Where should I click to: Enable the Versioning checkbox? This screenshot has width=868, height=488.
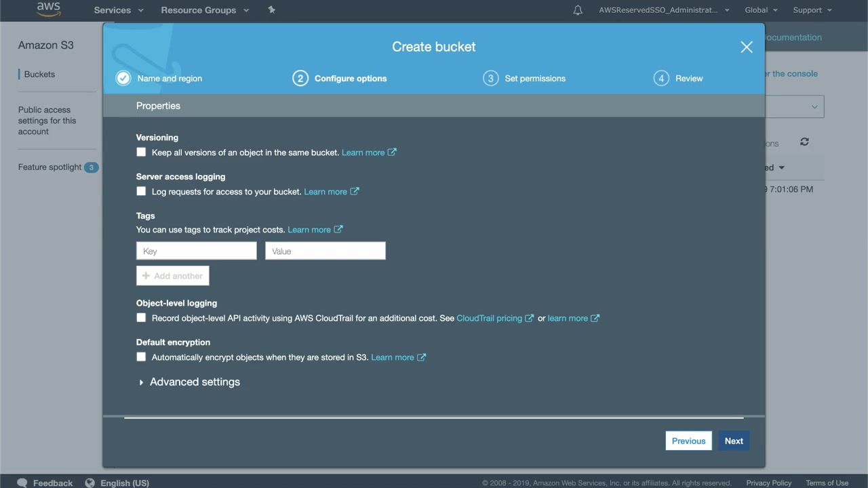(141, 152)
